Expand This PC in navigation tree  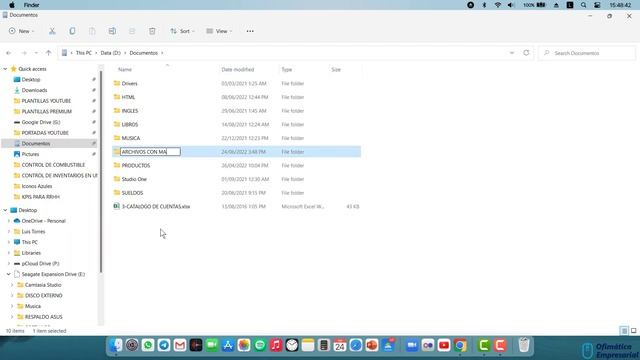9,242
